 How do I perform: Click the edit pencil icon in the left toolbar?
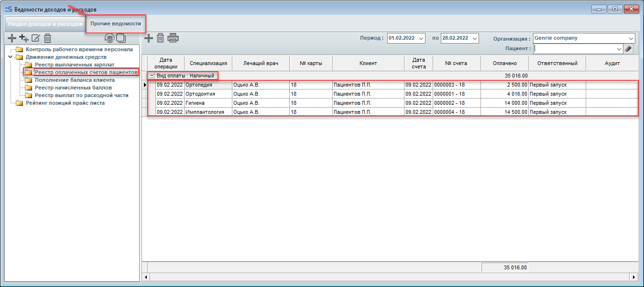coord(35,38)
